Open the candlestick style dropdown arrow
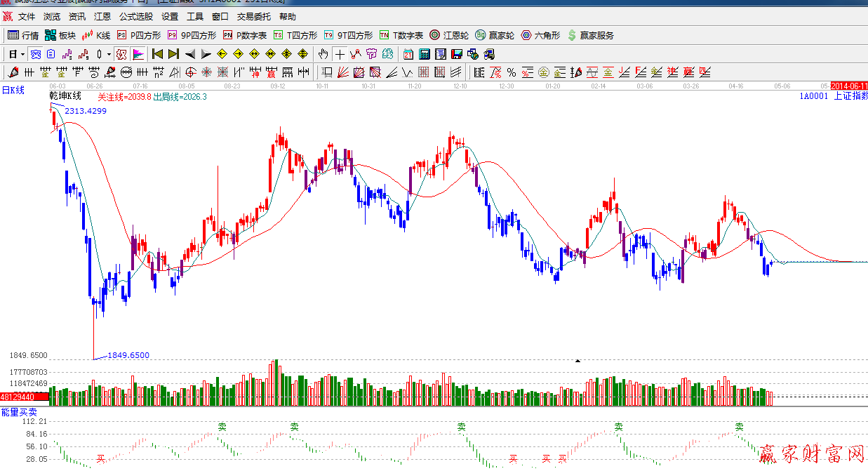 pyautogui.click(x=109, y=54)
